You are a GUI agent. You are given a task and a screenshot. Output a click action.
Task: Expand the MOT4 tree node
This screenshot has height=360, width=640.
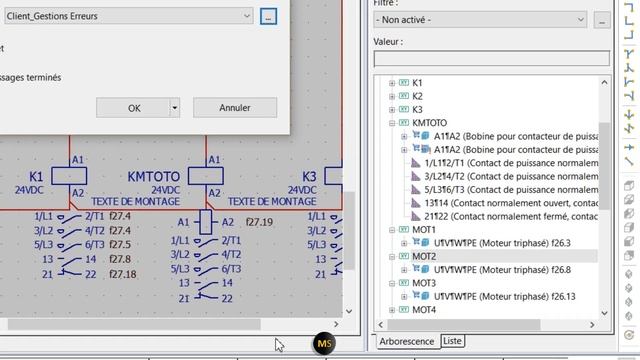(392, 310)
